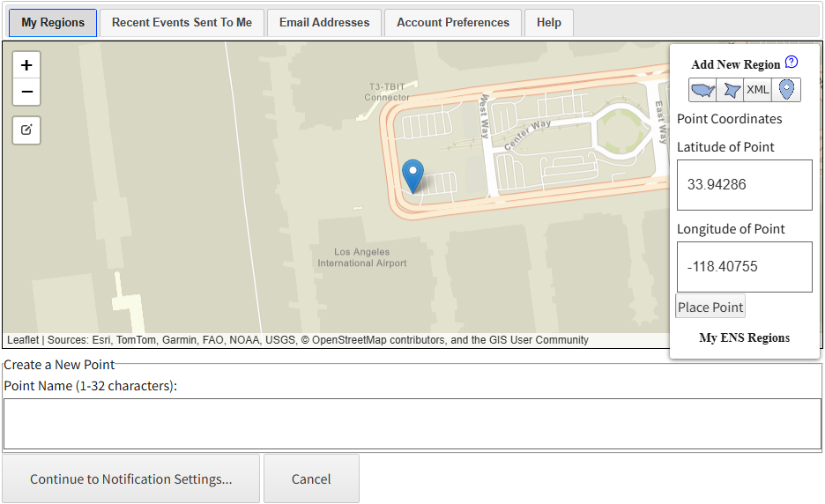Click the Place Point button
This screenshot has width=825, height=504.
[710, 307]
